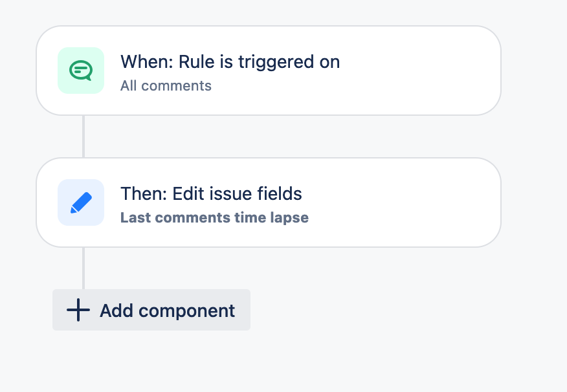Click the 'Then: Edit issue fields' heading
The image size is (567, 392).
click(x=211, y=193)
